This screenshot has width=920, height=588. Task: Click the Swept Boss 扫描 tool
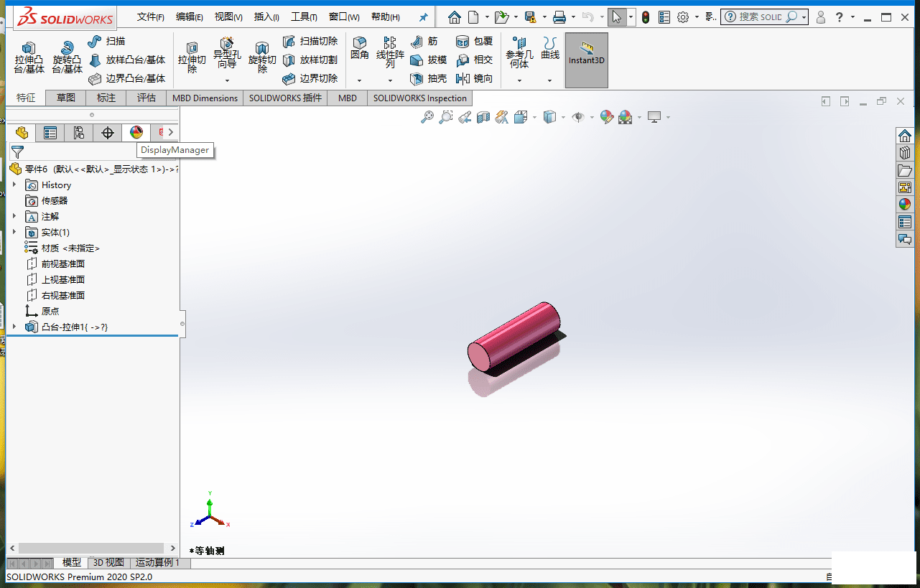106,41
